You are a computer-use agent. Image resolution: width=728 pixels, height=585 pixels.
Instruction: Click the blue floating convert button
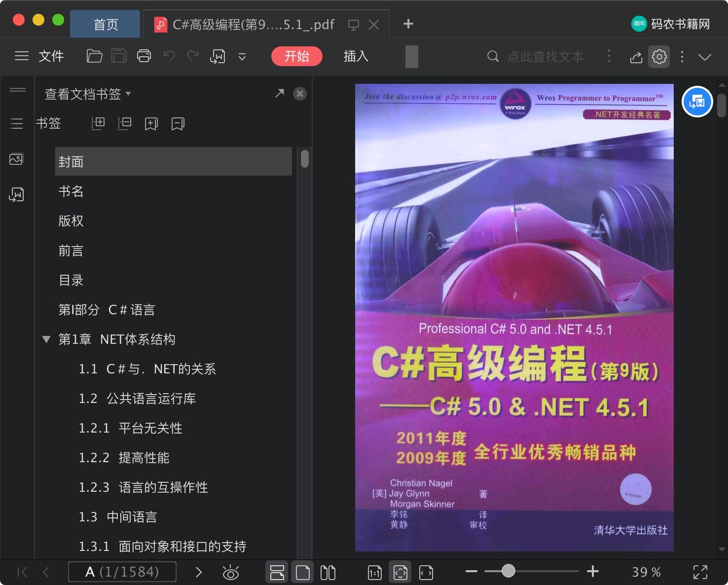tap(697, 102)
